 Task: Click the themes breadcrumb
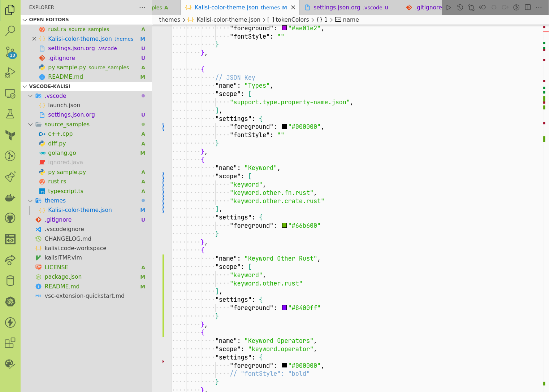coord(169,20)
